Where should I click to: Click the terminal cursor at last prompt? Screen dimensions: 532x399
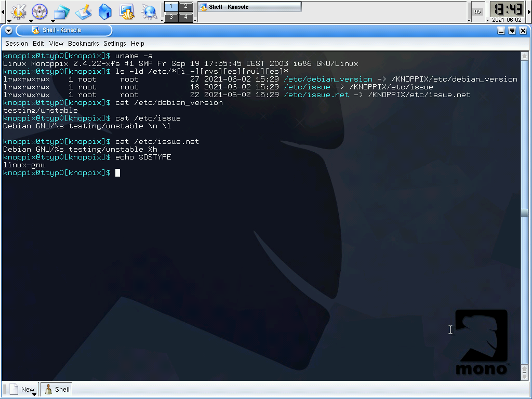(118, 173)
